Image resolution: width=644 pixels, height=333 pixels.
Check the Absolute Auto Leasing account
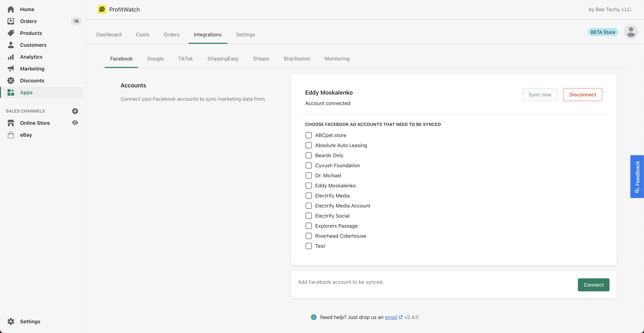(309, 145)
